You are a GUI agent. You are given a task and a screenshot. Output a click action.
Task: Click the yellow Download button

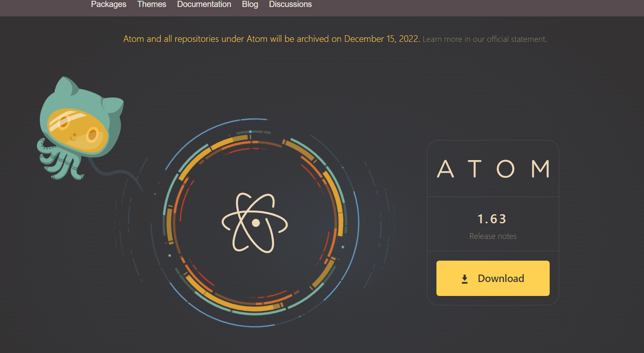(x=493, y=278)
